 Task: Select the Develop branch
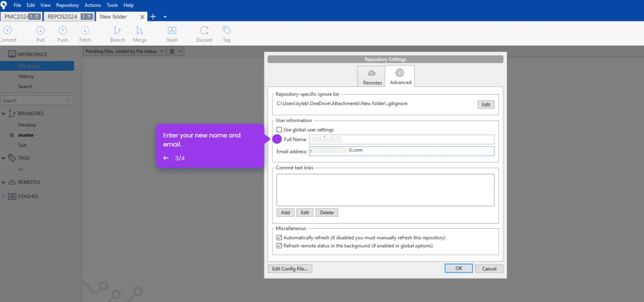point(27,125)
